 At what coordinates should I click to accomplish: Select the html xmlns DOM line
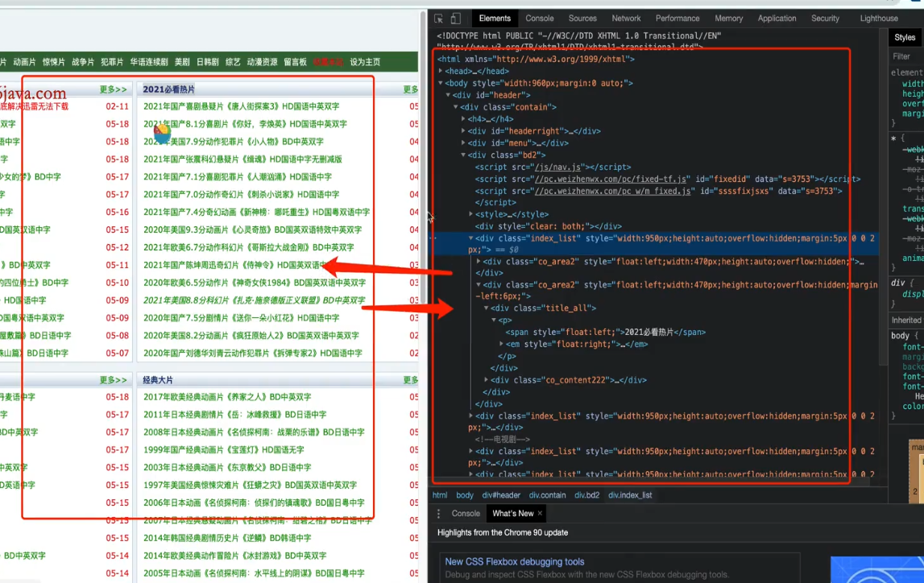coord(536,59)
